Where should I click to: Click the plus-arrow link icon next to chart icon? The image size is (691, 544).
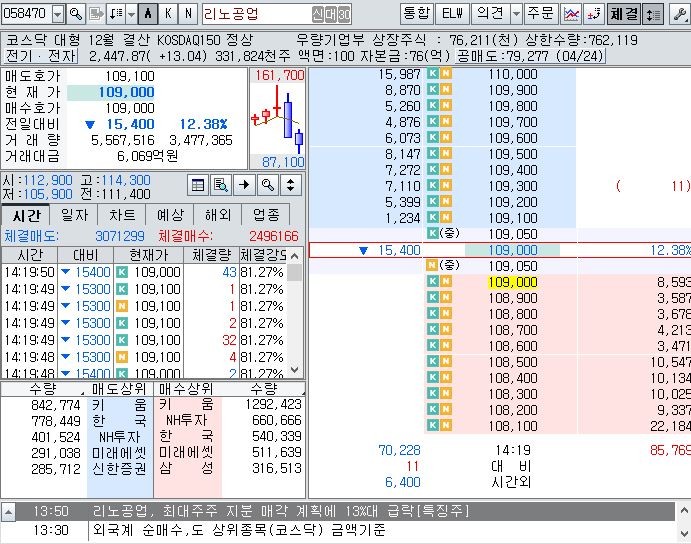(594, 14)
